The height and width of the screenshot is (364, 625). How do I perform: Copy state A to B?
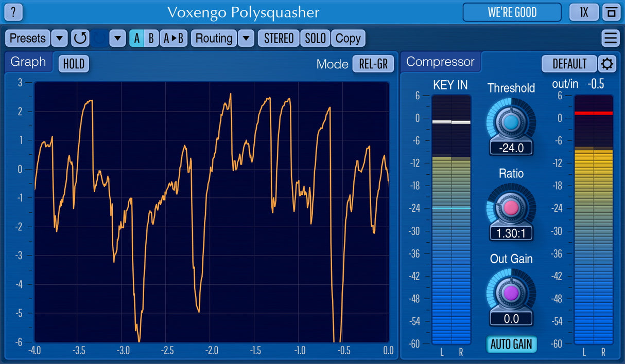pyautogui.click(x=173, y=38)
